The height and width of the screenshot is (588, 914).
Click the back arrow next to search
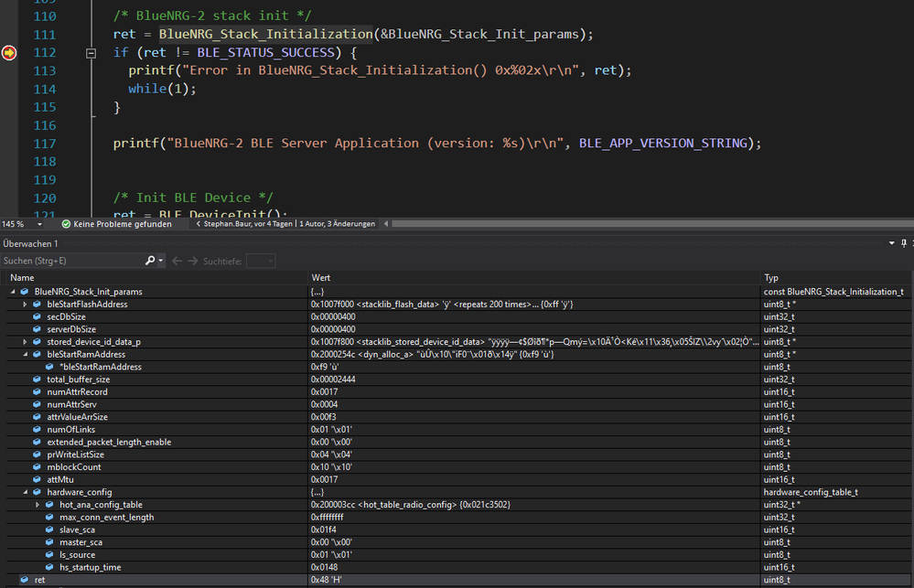pyautogui.click(x=177, y=261)
